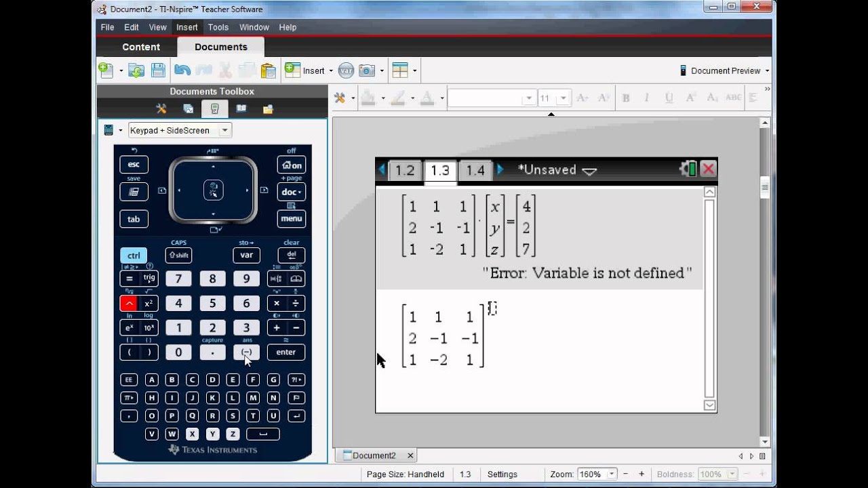The width and height of the screenshot is (868, 488).
Task: Select the Document2 tab at the bottom
Action: [374, 455]
